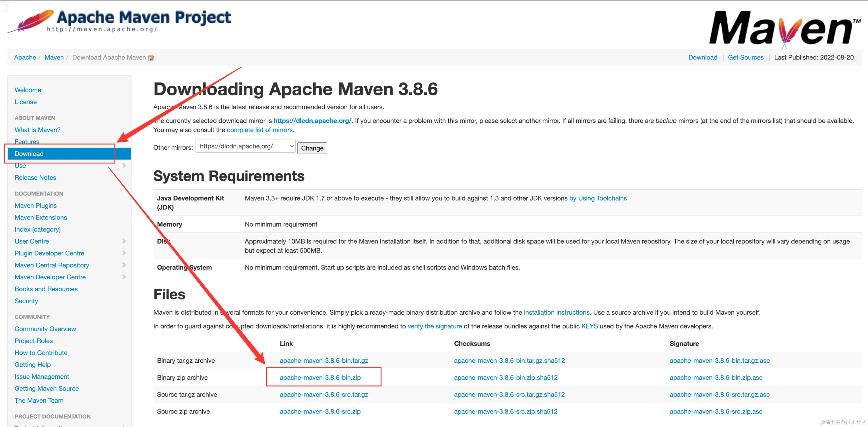
Task: Open the KEYS link
Action: (589, 326)
